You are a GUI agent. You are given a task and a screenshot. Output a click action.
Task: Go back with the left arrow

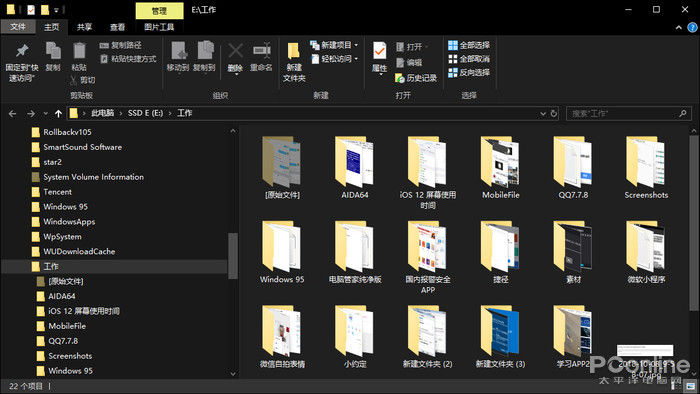coord(12,114)
